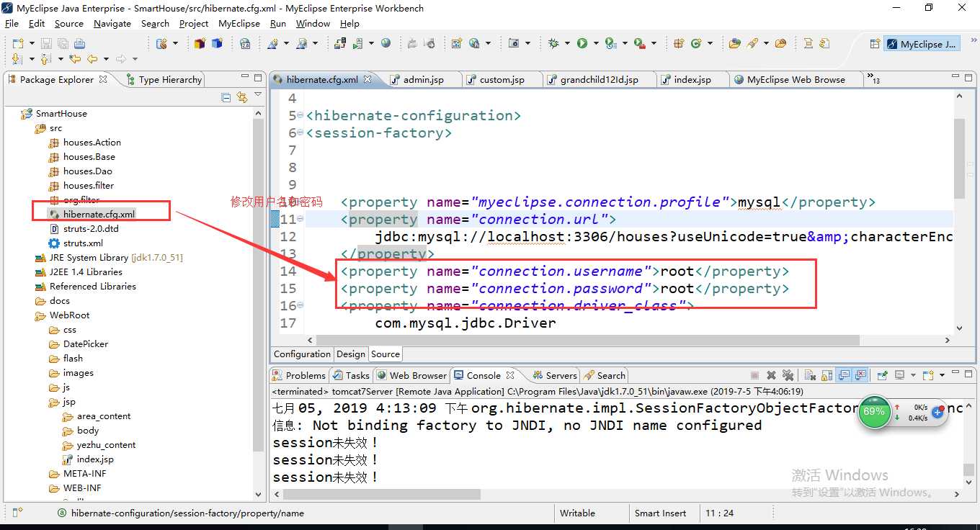Click the Print toolbar icon

[x=79, y=44]
